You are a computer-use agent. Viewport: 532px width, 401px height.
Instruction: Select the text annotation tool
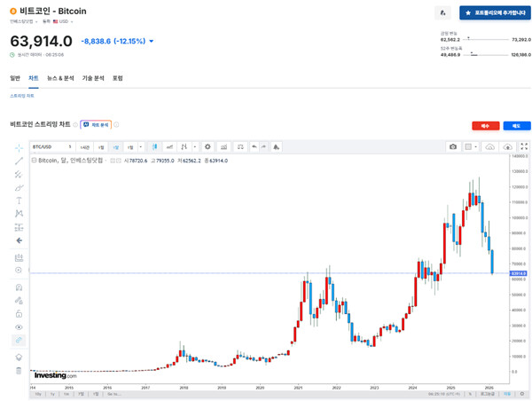(19, 200)
